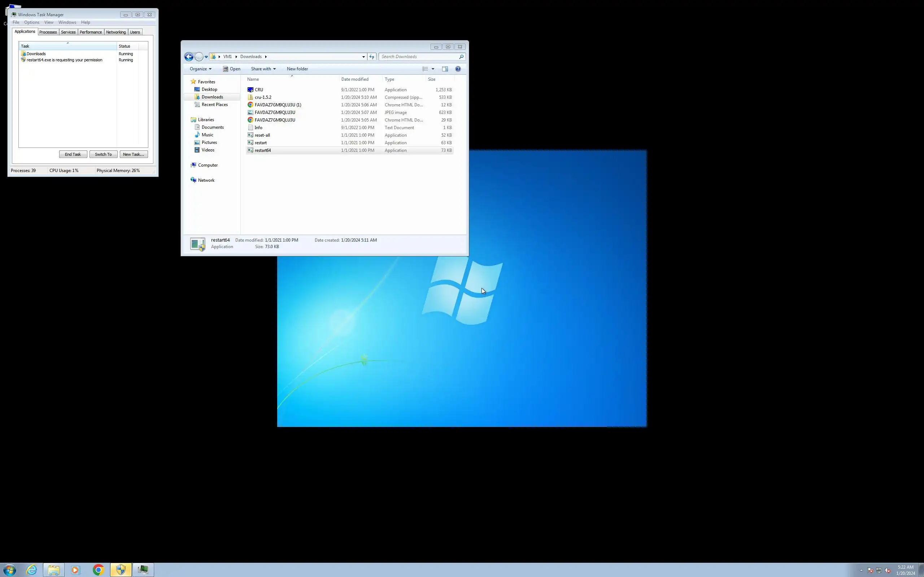Open the Options menu in Task Manager
The width and height of the screenshot is (924, 577).
point(32,22)
